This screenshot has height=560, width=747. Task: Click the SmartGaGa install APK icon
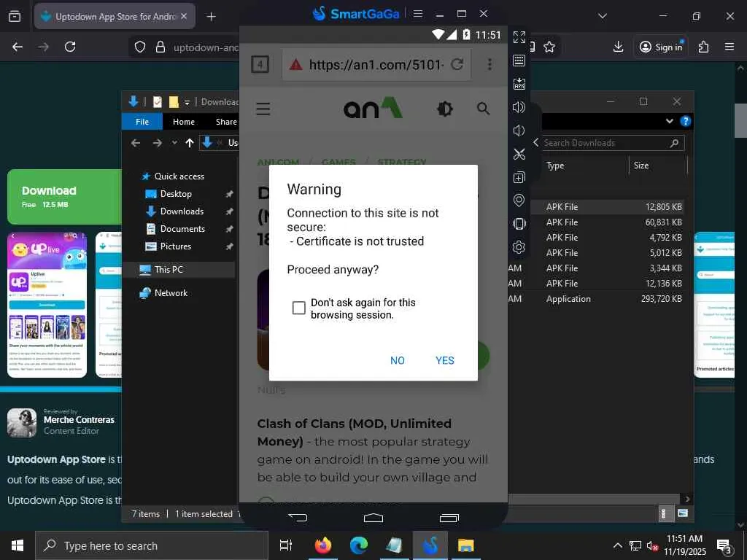[x=519, y=84]
